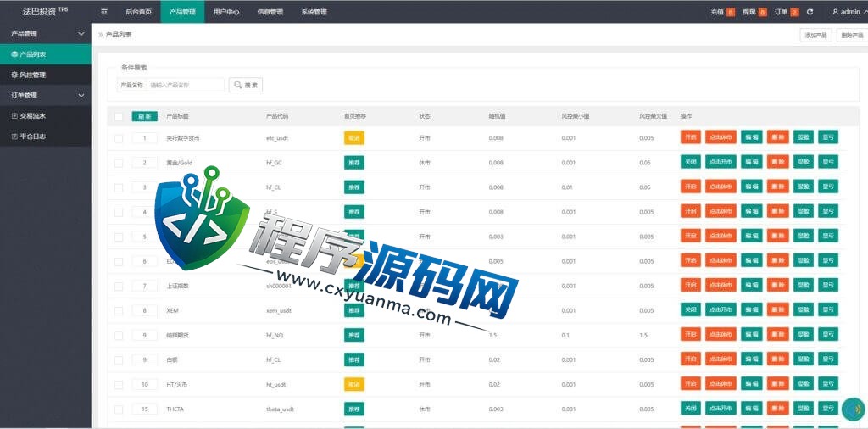Click 编辑 in the HT/火币 row

tap(752, 383)
